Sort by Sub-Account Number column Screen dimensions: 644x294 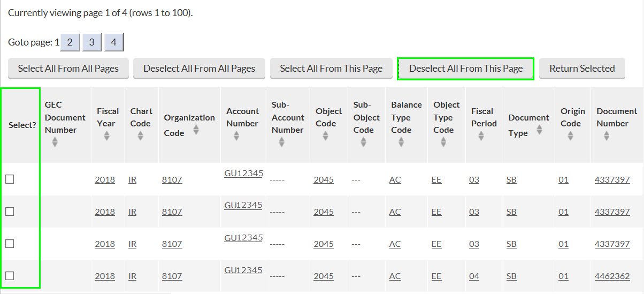coord(281,142)
